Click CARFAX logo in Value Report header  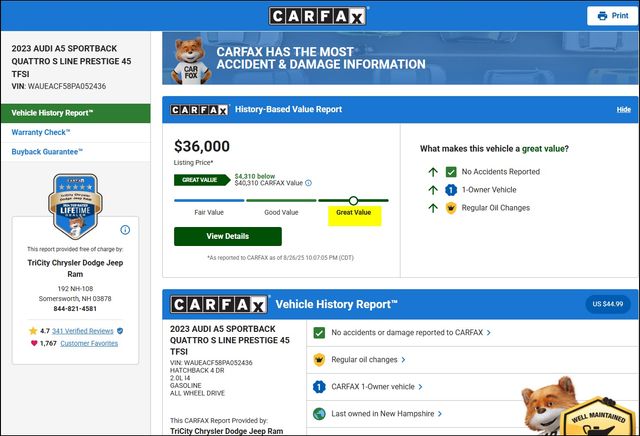point(199,109)
